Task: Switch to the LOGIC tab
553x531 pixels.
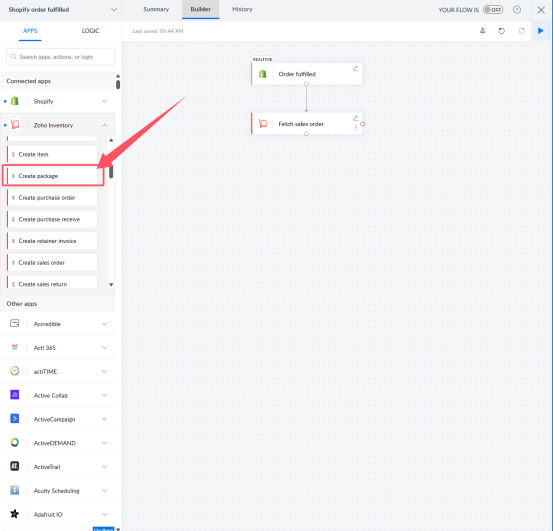Action: pyautogui.click(x=90, y=31)
